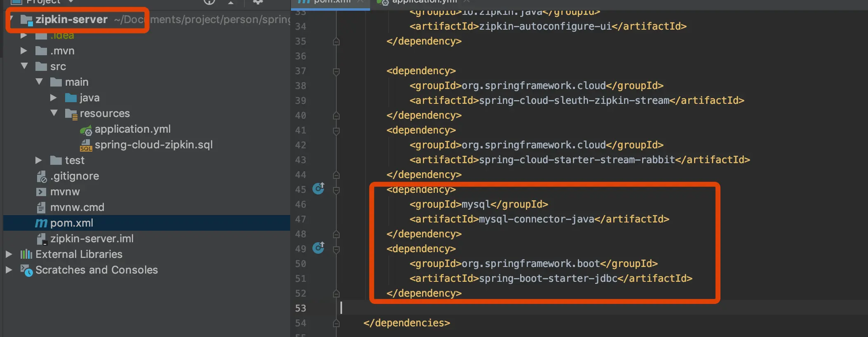Click the mvnw.cmd file icon

tap(41, 207)
